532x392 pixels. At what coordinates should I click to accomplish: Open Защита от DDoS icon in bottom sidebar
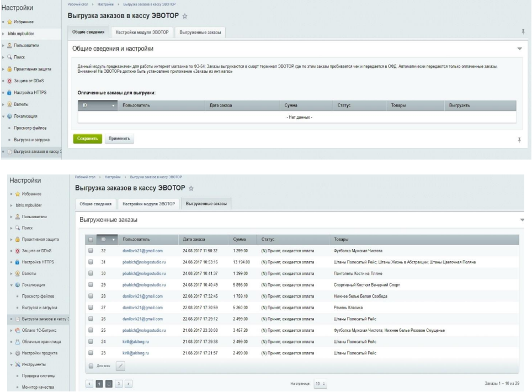(18, 251)
